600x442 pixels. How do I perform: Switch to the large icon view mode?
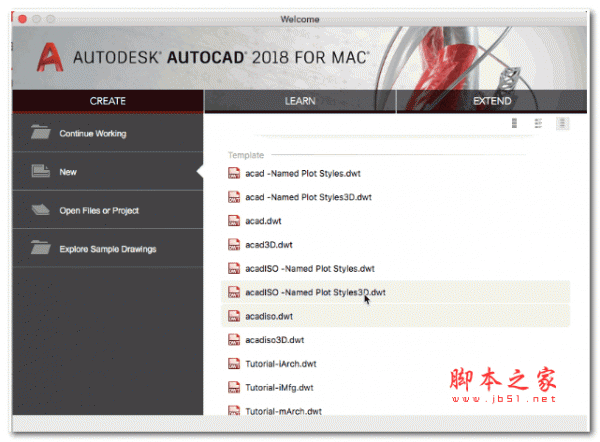pos(514,123)
